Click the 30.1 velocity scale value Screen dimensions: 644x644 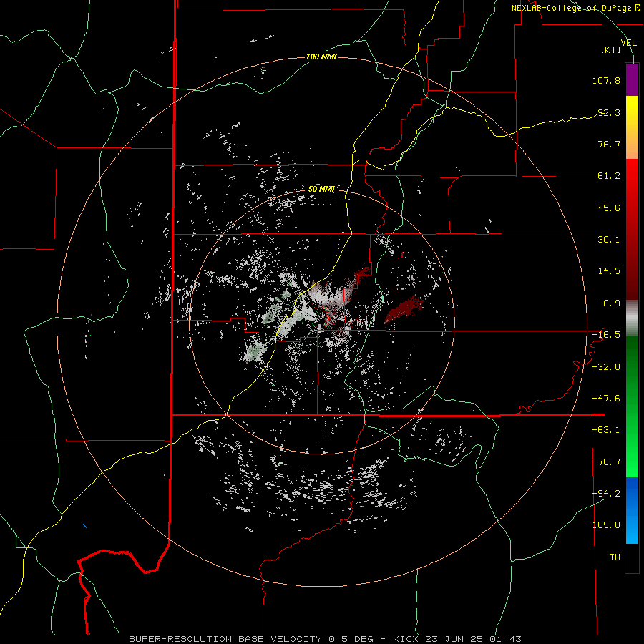(x=609, y=240)
